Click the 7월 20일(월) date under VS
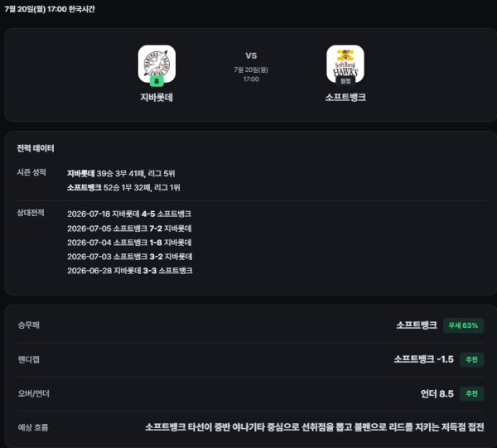The image size is (497, 448). 251,70
